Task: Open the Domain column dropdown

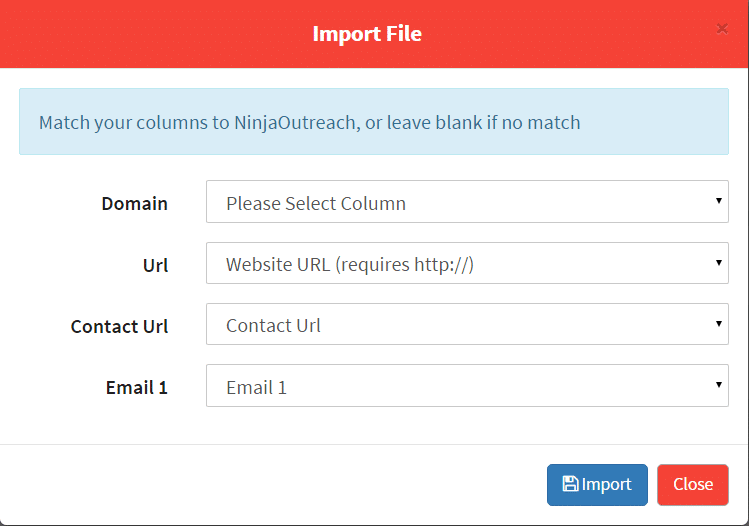Action: coord(467,202)
